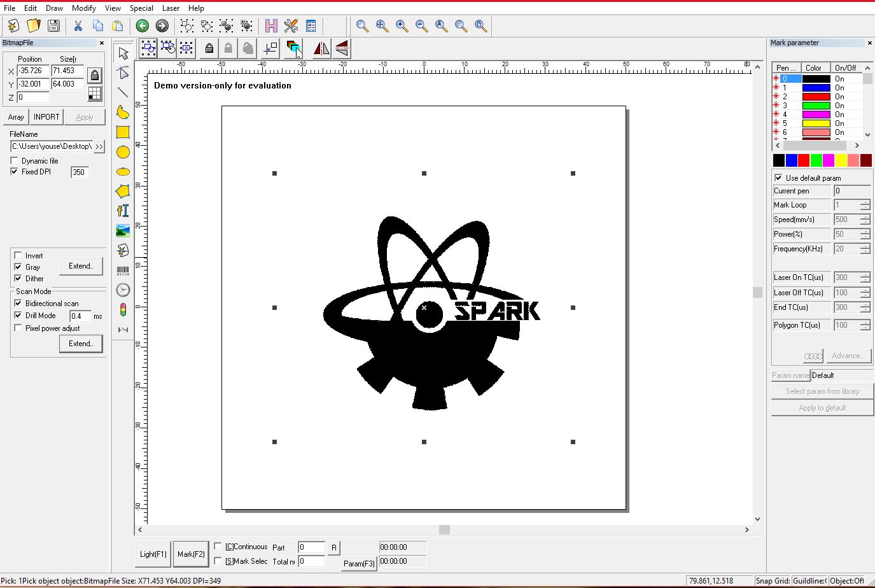Select the barcode tool
875x588 pixels.
(x=123, y=270)
